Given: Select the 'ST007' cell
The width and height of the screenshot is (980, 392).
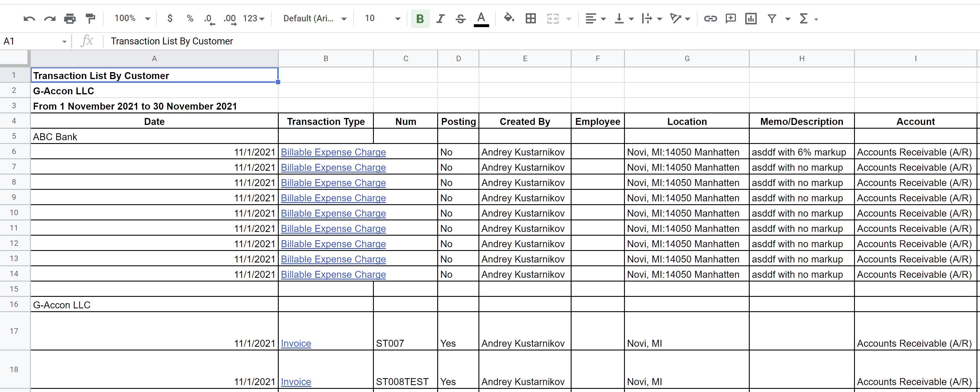Looking at the screenshot, I should (406, 331).
